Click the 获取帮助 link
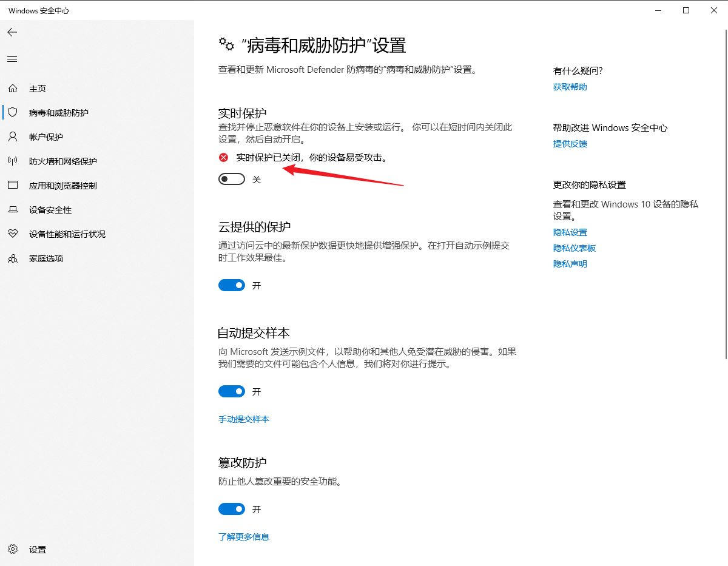 pos(570,87)
